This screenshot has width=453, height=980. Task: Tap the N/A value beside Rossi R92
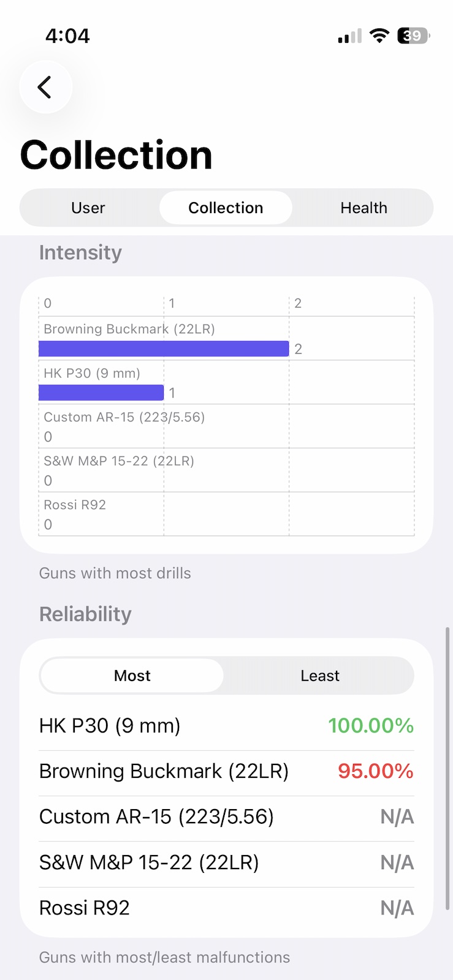click(397, 907)
